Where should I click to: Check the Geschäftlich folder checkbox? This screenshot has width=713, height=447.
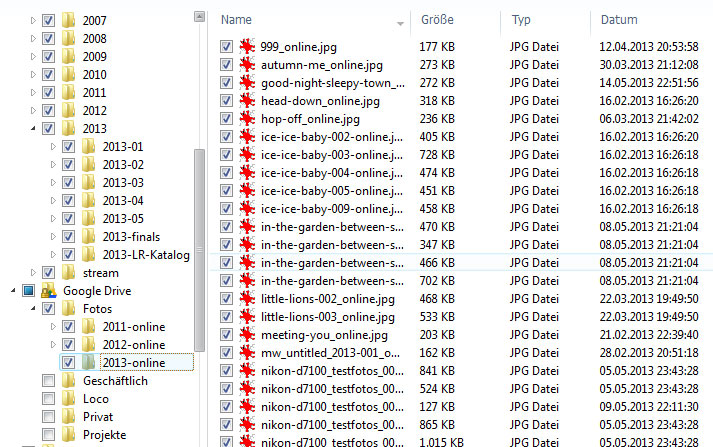tap(48, 381)
